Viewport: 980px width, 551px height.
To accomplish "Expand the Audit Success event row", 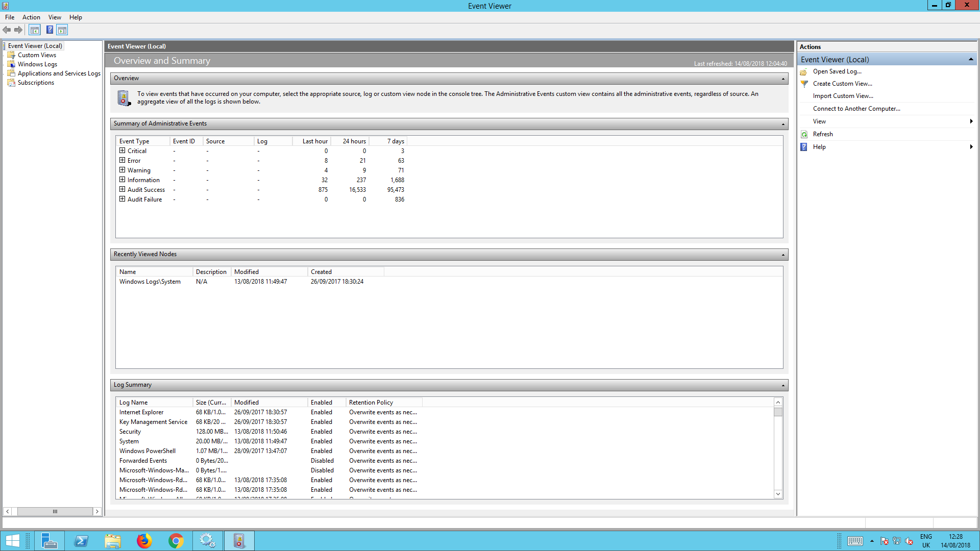I will (122, 189).
